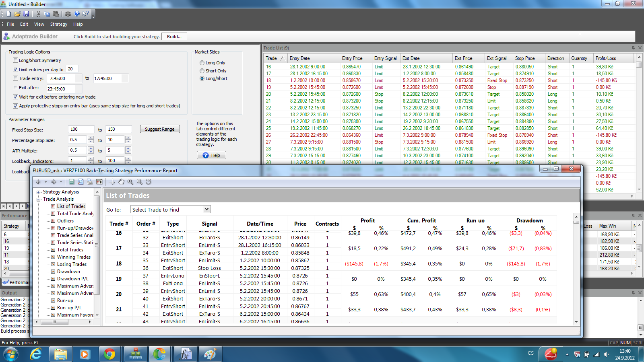This screenshot has height=362, width=644.
Task: Click the zoom out magnifier icon
Action: pyautogui.click(x=140, y=182)
